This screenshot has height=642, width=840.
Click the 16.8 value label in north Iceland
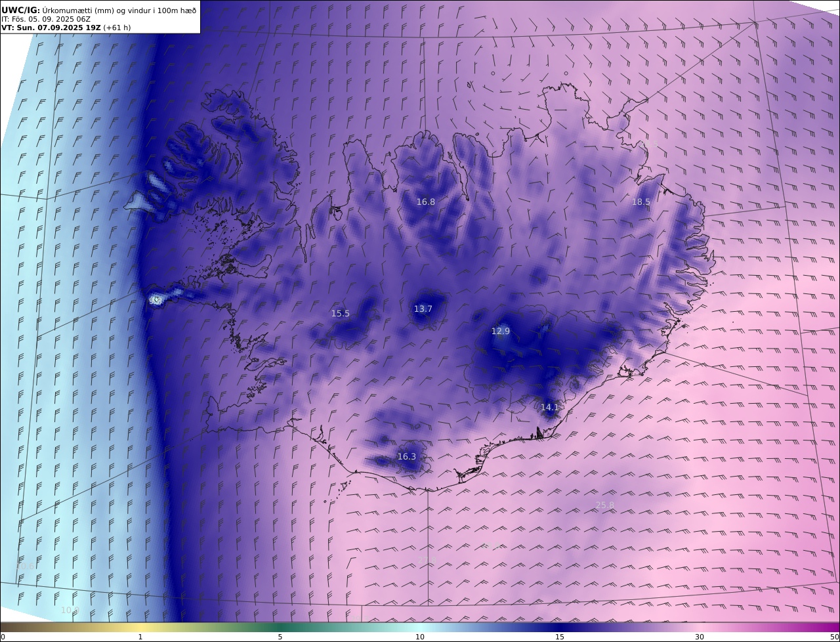coord(426,202)
